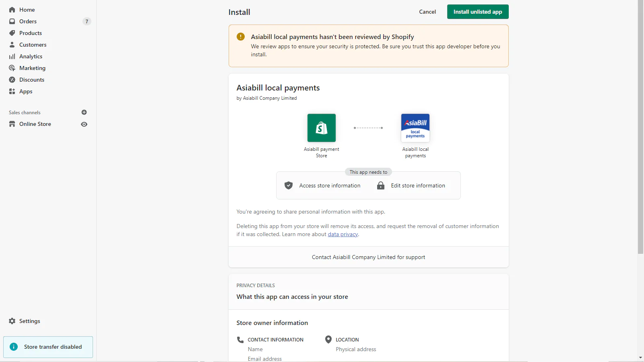This screenshot has height=362, width=644.
Task: Click the Settings gear icon
Action: pos(12,321)
